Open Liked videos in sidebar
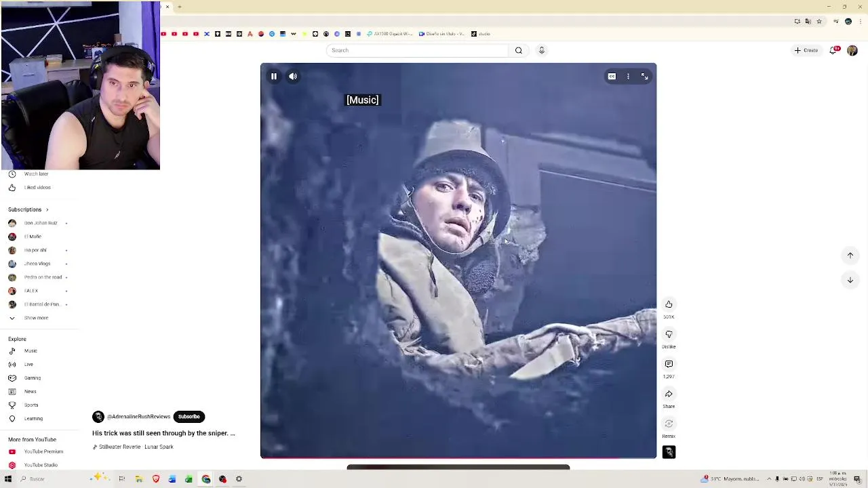Image resolution: width=868 pixels, height=488 pixels. 37,188
